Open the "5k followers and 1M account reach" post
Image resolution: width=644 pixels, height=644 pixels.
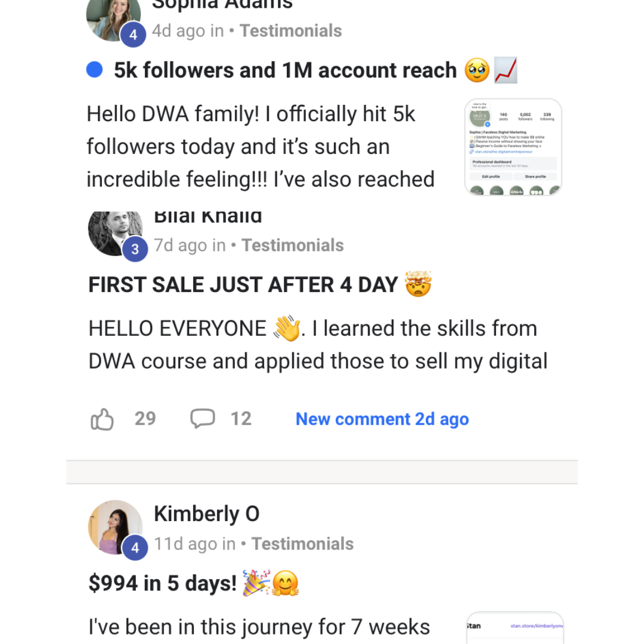click(x=285, y=70)
